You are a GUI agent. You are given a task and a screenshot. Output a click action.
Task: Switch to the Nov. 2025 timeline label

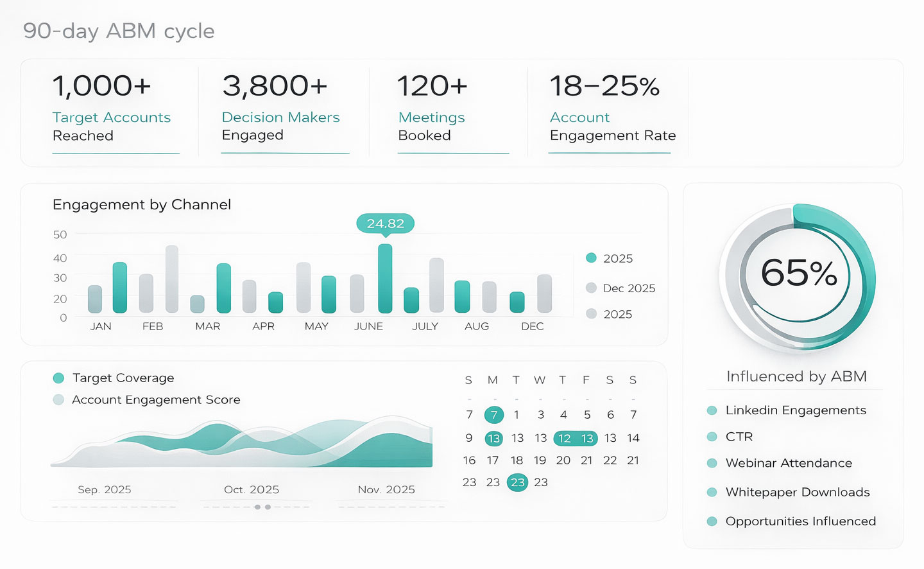click(x=386, y=489)
